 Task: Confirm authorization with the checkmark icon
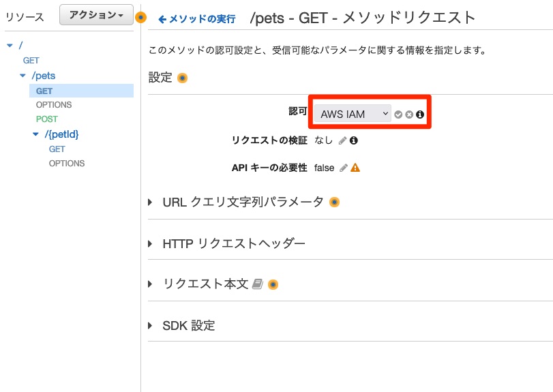[398, 115]
